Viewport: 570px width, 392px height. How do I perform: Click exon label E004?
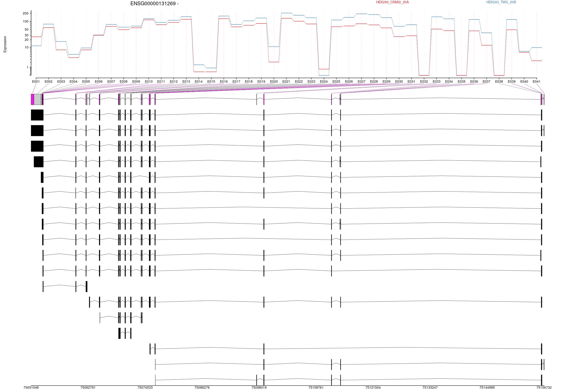73,81
